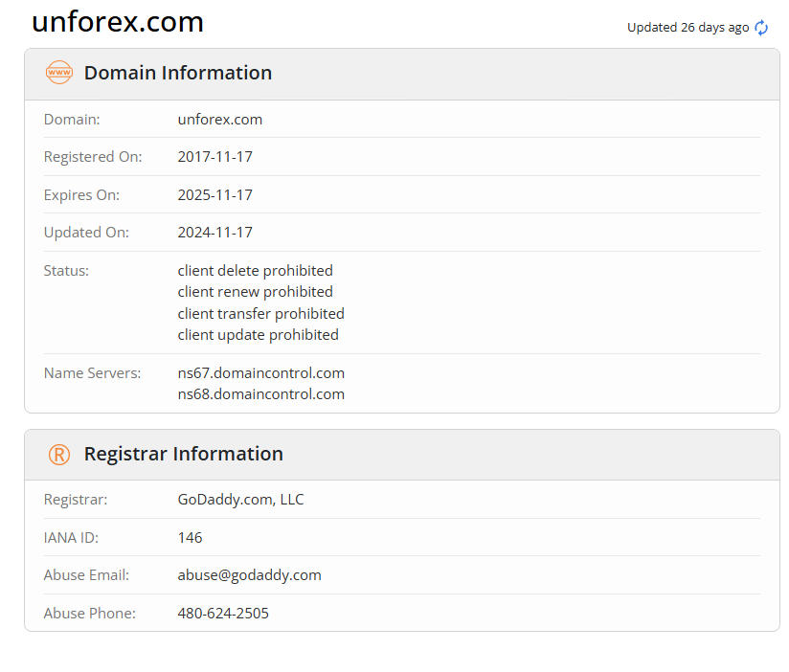
Task: Click the ns67.domaincontrol.com name server
Action: pos(261,372)
